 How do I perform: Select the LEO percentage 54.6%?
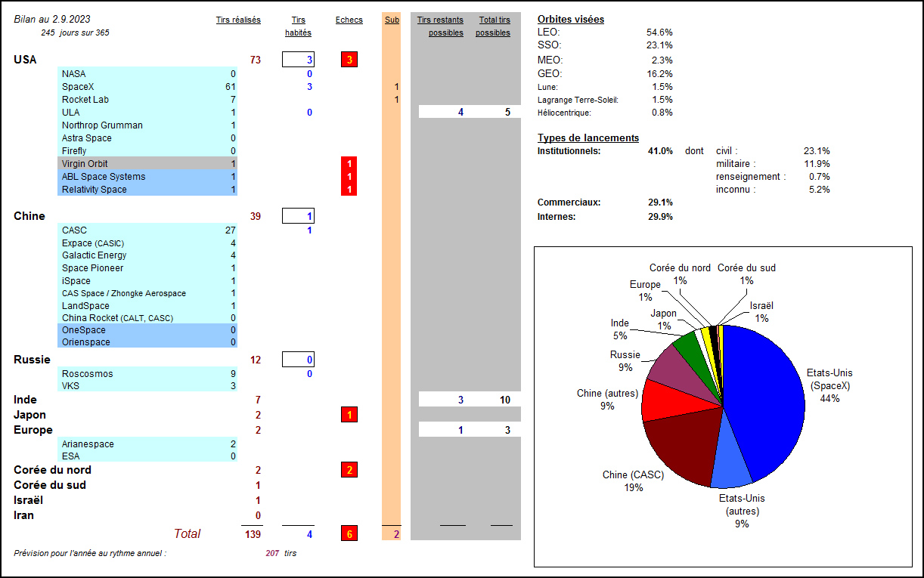tap(659, 32)
